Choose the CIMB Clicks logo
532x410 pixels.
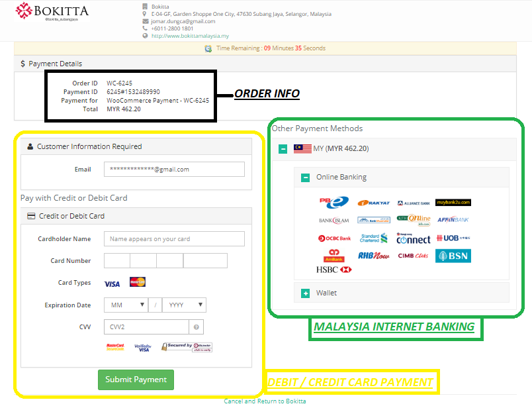413,256
